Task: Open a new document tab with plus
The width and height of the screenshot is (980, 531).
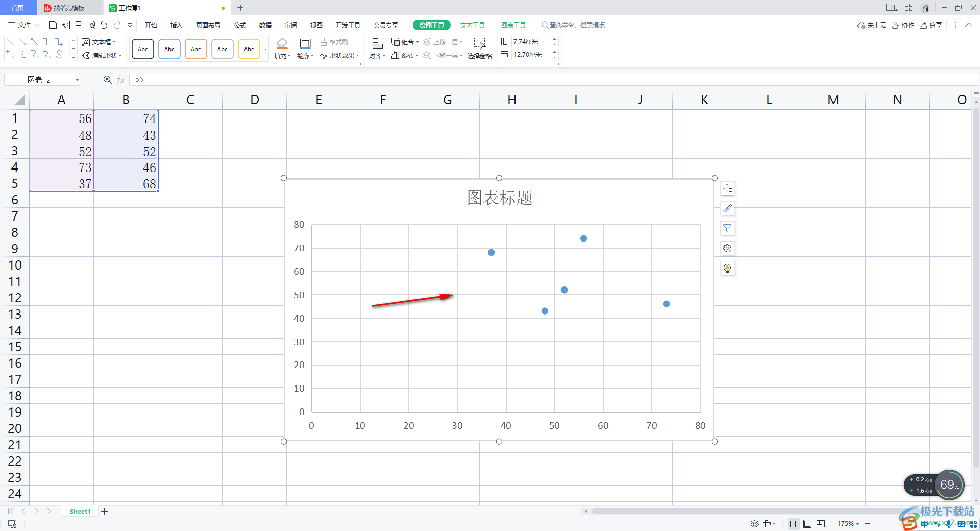Action: point(240,8)
